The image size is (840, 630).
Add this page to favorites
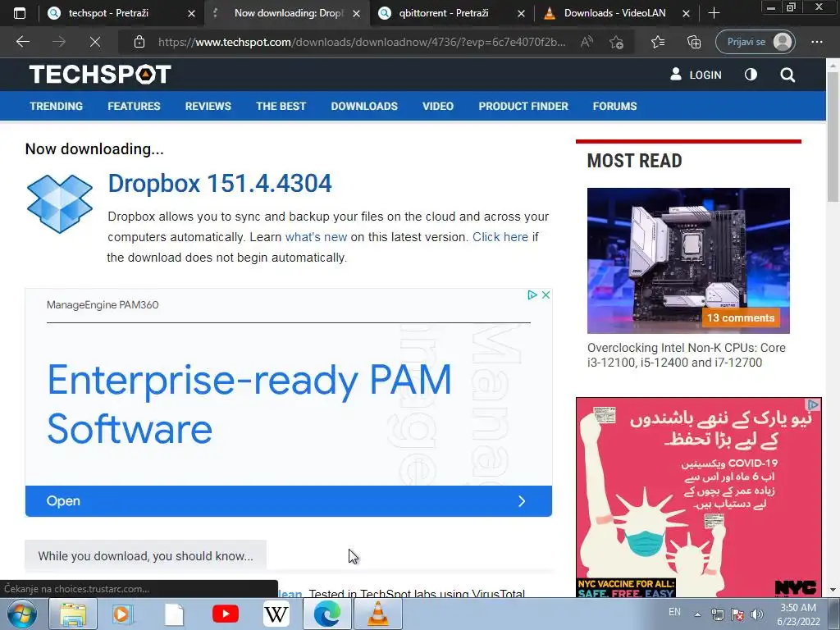(616, 42)
